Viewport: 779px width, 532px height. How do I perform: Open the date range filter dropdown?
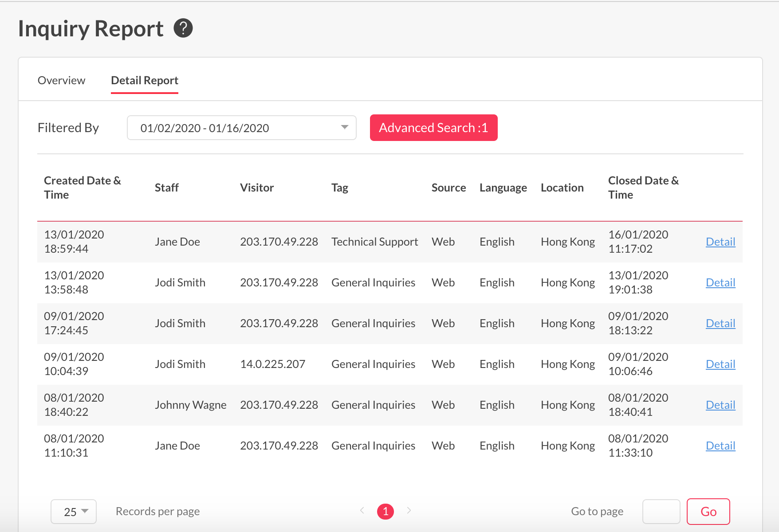(x=242, y=128)
